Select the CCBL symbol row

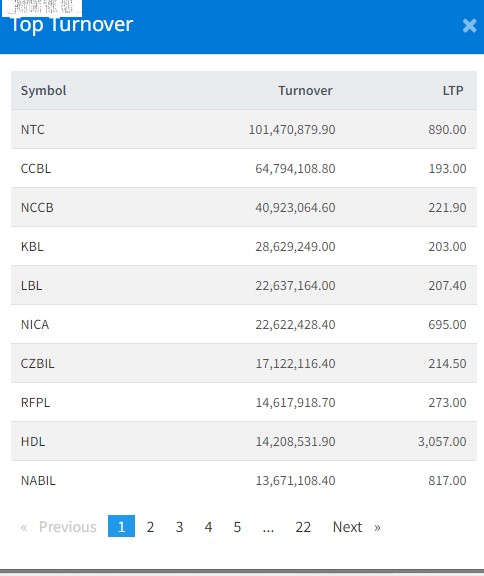click(x=244, y=168)
